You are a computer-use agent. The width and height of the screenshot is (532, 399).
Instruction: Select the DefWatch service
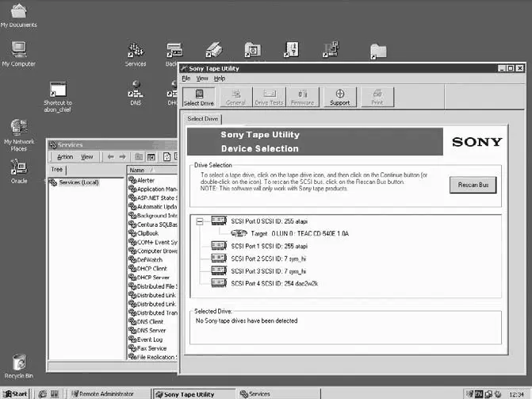click(x=146, y=259)
